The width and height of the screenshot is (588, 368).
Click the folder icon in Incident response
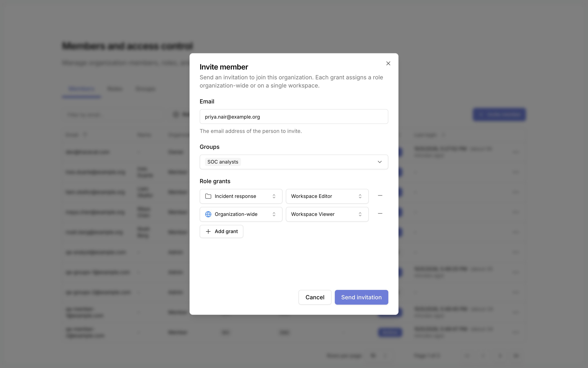208,196
